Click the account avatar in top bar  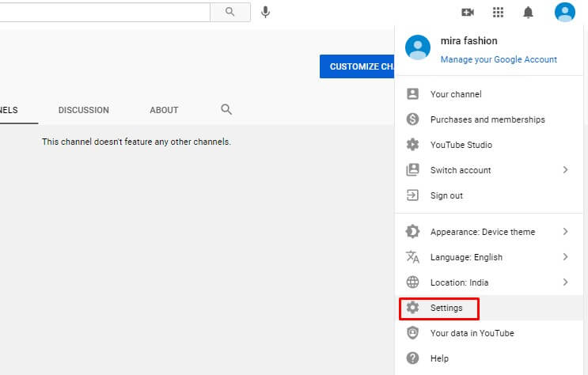(x=565, y=12)
